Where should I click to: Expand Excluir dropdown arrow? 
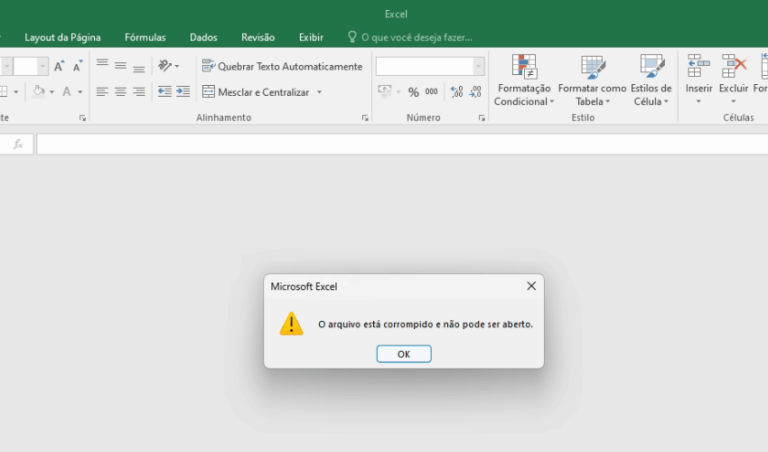pos(734,102)
